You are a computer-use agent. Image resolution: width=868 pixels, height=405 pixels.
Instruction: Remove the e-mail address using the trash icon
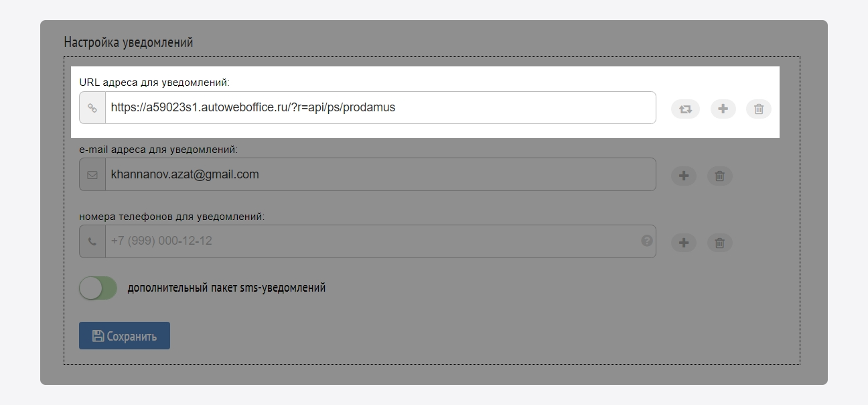719,176
